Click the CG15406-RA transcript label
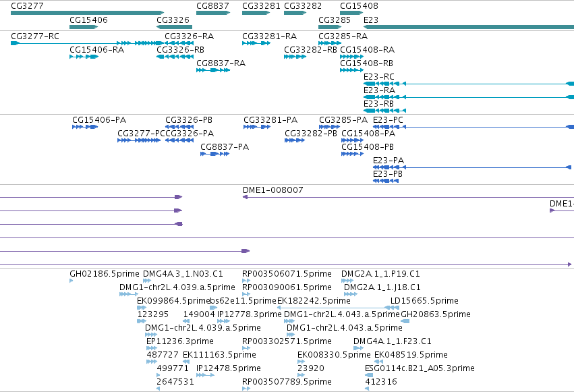The image size is (574, 392). coord(96,50)
